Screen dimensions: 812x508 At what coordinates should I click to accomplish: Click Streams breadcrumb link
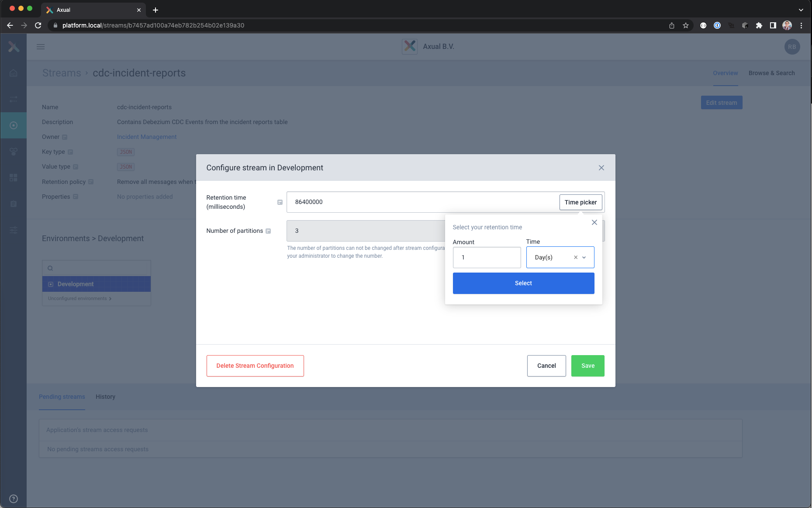tap(62, 73)
